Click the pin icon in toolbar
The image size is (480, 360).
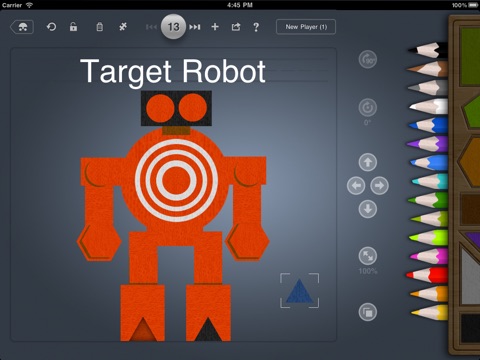pyautogui.click(x=123, y=27)
